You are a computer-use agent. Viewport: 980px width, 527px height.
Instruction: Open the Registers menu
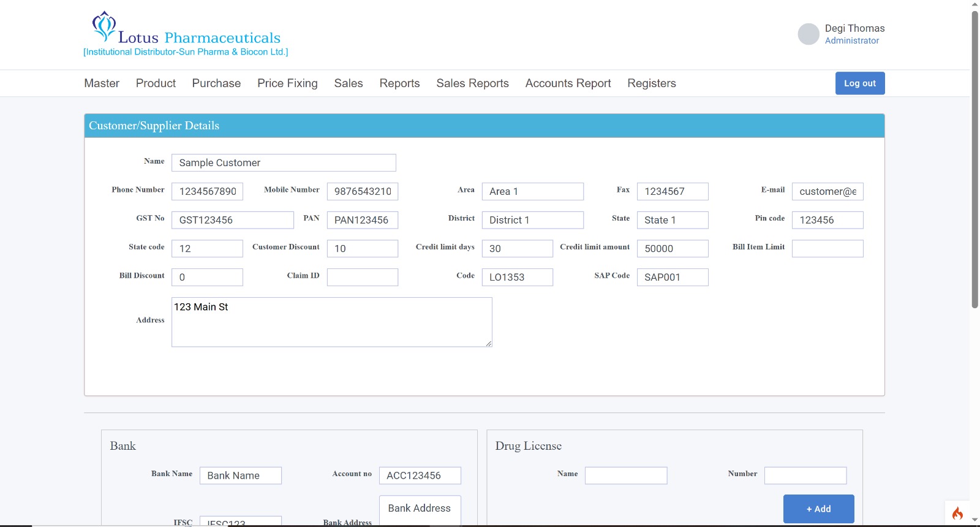(x=651, y=83)
